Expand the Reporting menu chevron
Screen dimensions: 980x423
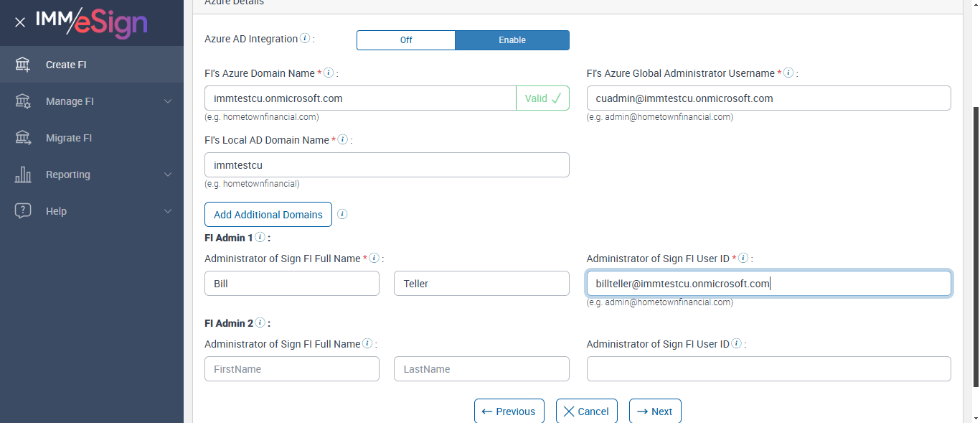168,175
